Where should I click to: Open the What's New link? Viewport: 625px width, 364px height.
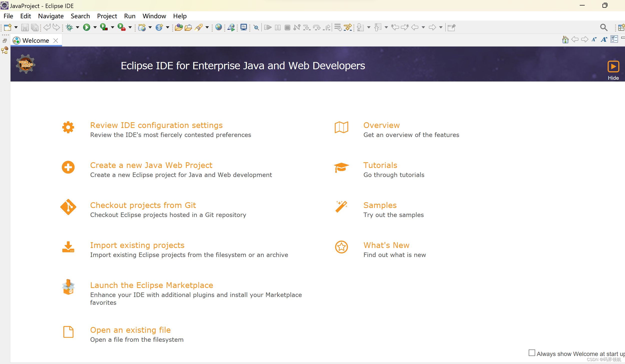click(386, 245)
